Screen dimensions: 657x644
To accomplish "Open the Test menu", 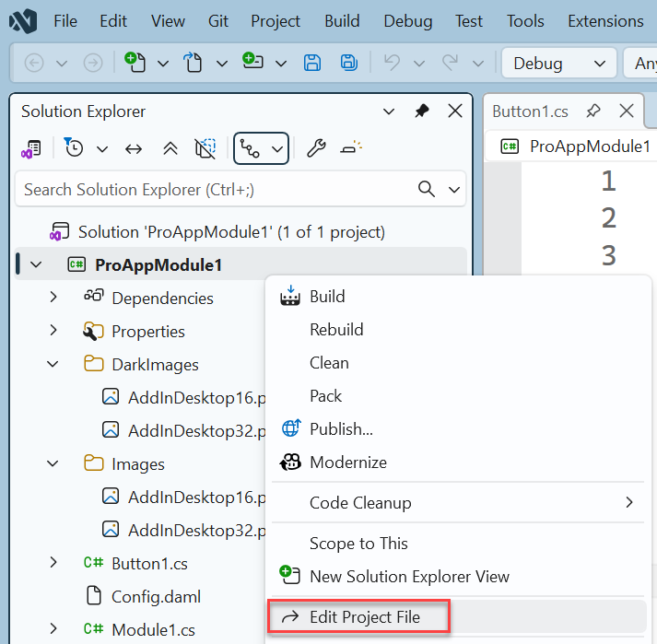I will (469, 21).
